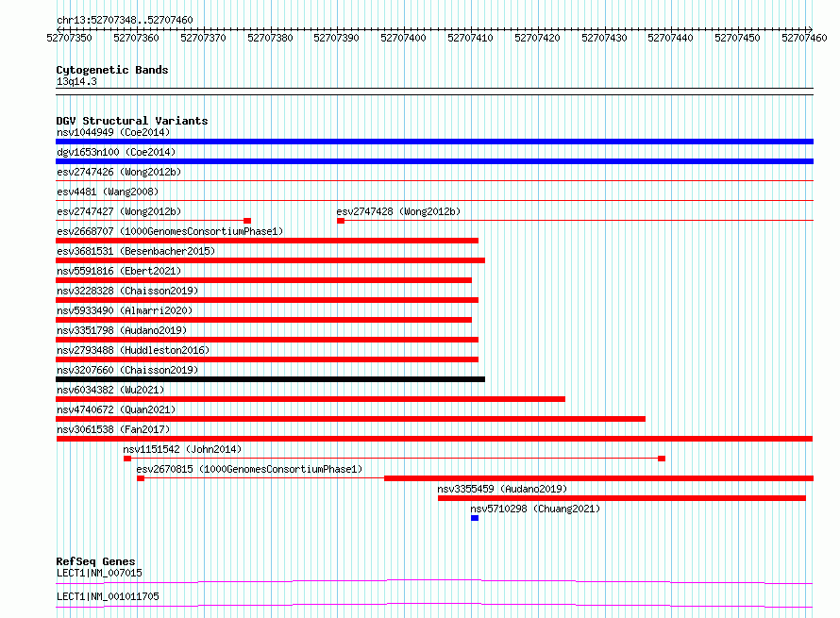The height and width of the screenshot is (618, 840).
Task: Click the right arrow at the ruler's end
Action: point(810,29)
